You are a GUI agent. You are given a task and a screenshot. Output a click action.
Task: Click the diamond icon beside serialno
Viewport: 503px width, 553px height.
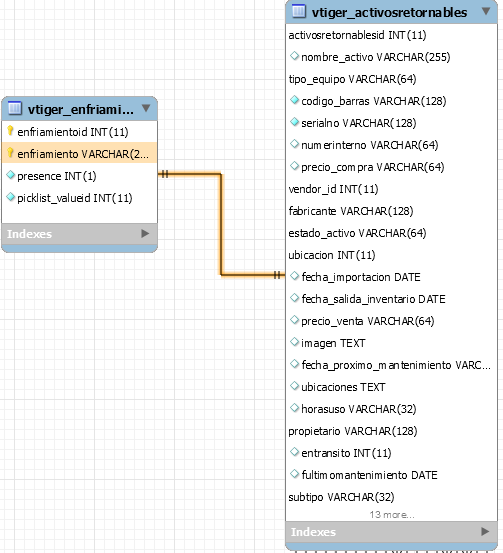tap(294, 122)
